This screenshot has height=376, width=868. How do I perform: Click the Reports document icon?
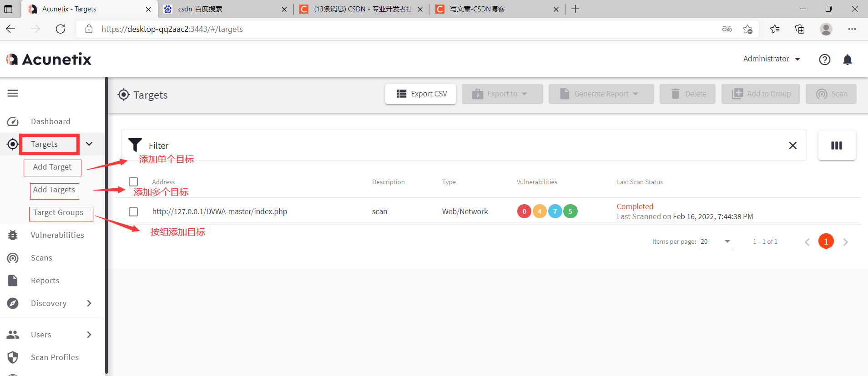point(13,281)
